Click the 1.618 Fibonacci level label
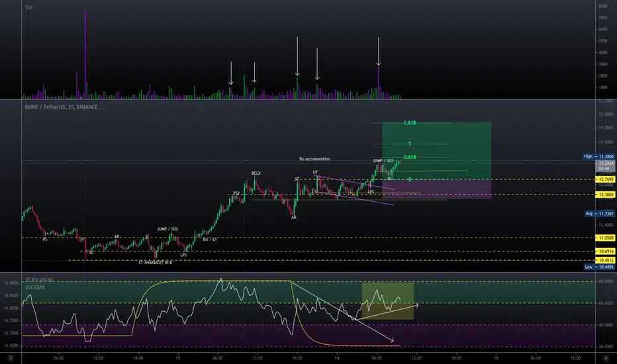 410,123
